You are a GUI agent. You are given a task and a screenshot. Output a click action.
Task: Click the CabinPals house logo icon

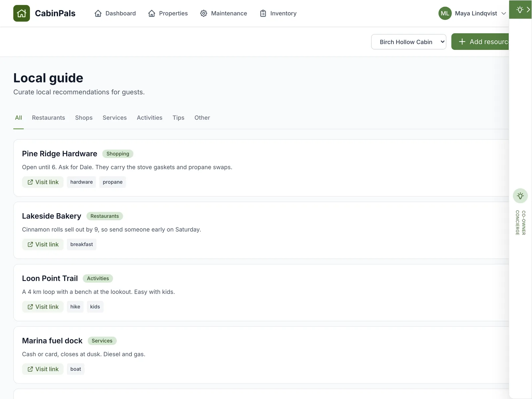click(x=22, y=13)
